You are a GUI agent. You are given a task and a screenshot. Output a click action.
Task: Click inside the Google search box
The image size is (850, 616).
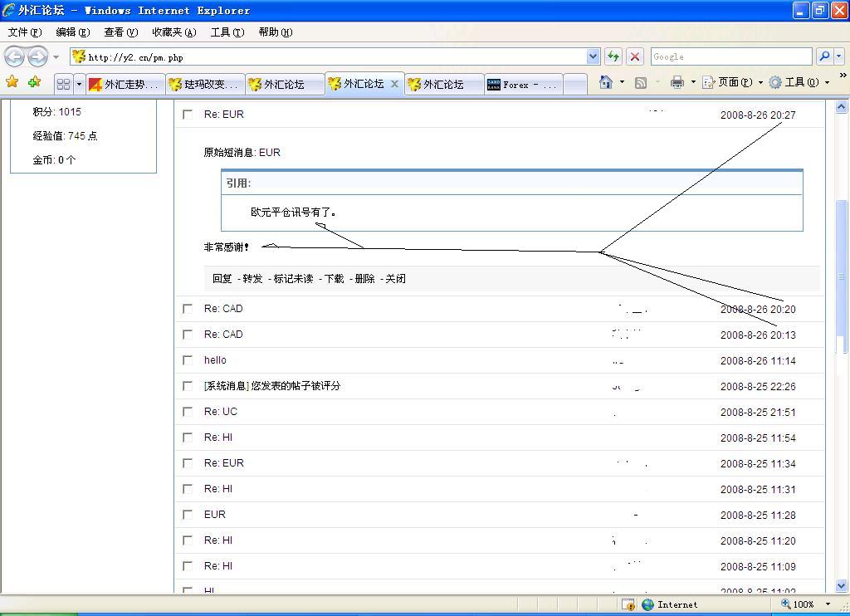coord(730,56)
